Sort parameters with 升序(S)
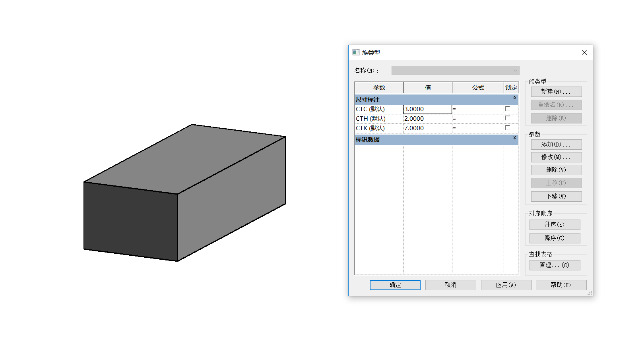The height and width of the screenshot is (351, 644). click(555, 225)
